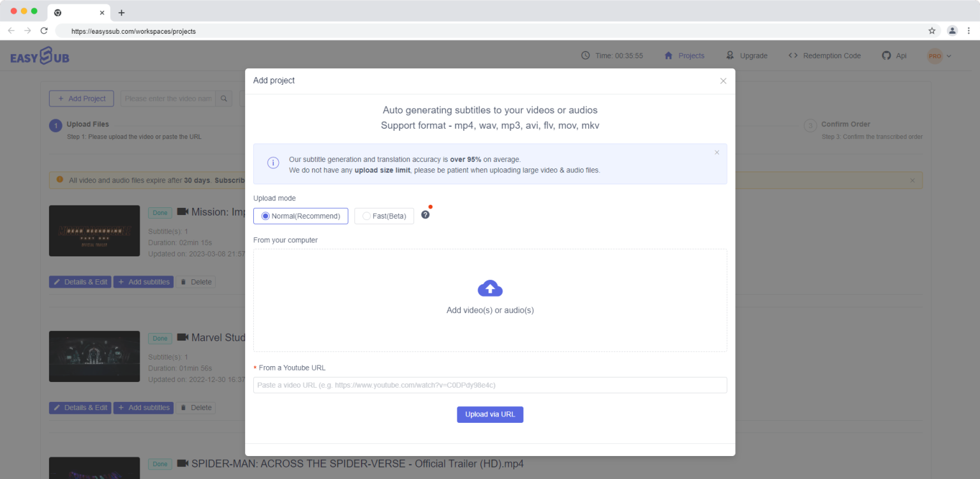Click the Done status badge on Mission Impossible

tap(160, 212)
